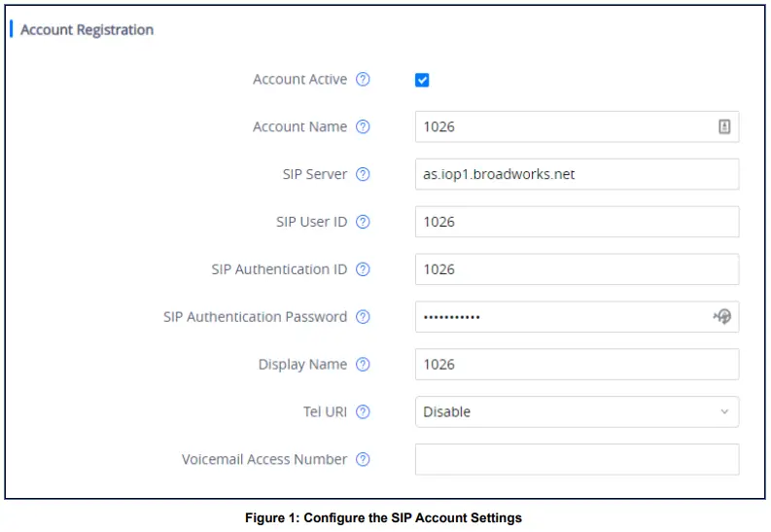Viewport: 771px width, 532px height.
Task: Show Display Name help tooltip
Action: pyautogui.click(x=363, y=365)
